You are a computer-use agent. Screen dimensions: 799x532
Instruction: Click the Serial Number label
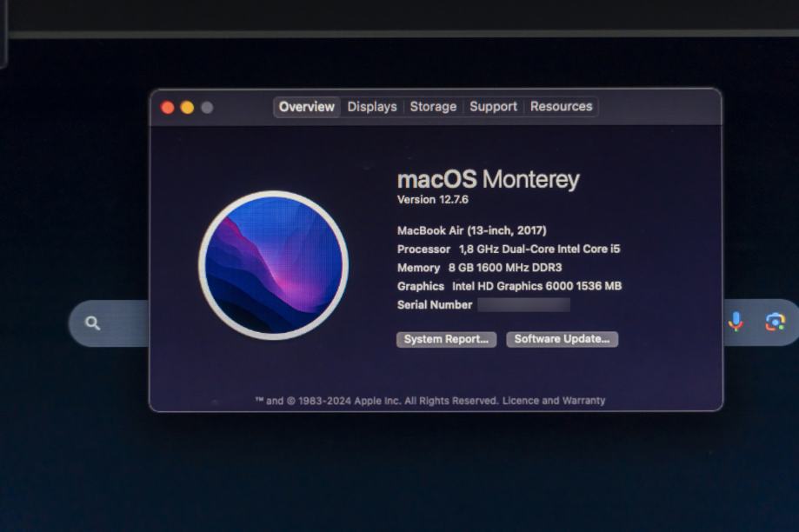click(435, 305)
